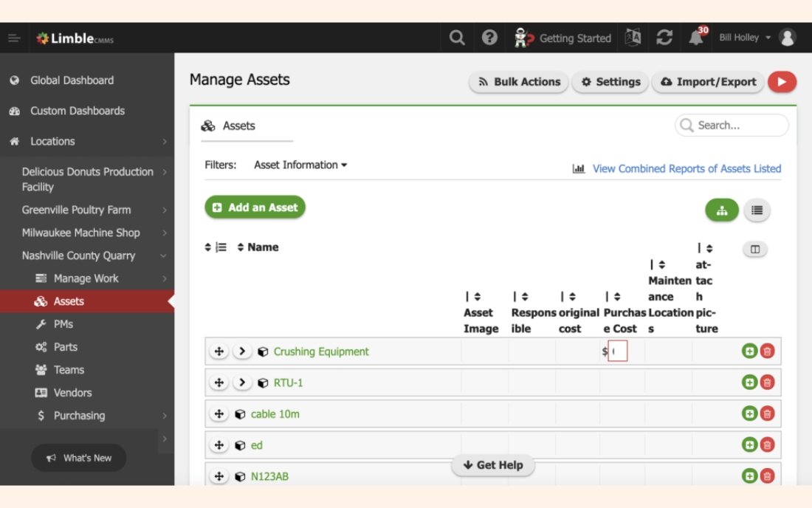Sort assets by the Name column
Screen dimensions: 812x508
(x=258, y=247)
